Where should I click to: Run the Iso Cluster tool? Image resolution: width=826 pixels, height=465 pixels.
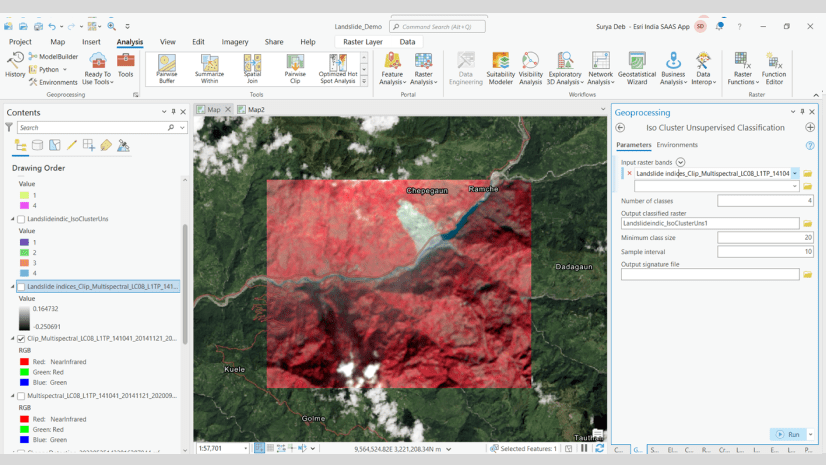(x=788, y=434)
